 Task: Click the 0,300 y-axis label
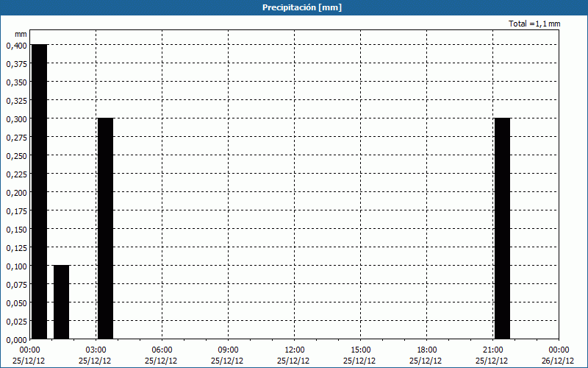pos(16,119)
